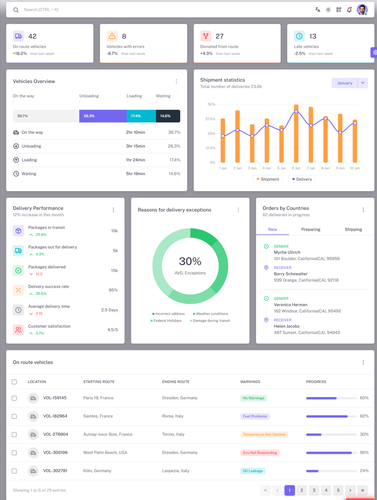Click the search magnifier icon

[16, 10]
